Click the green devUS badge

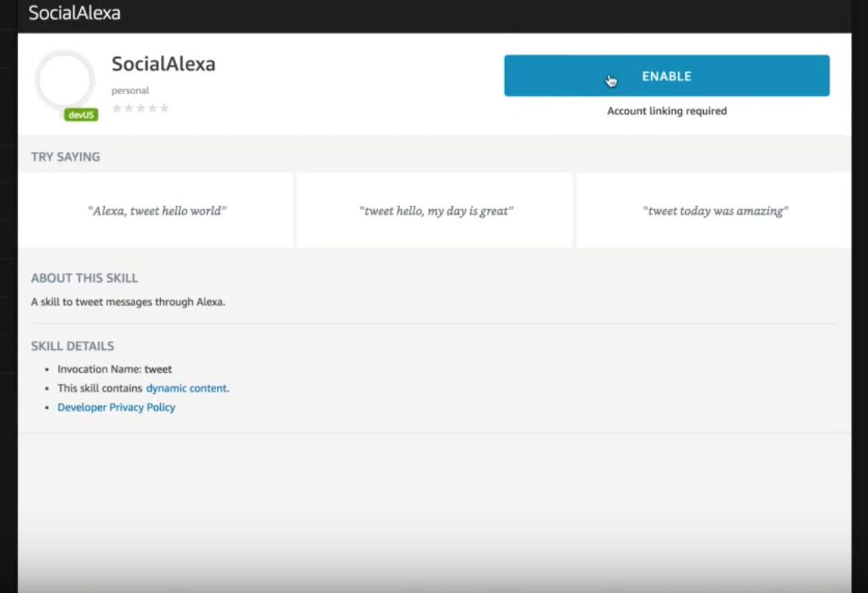[x=82, y=114]
